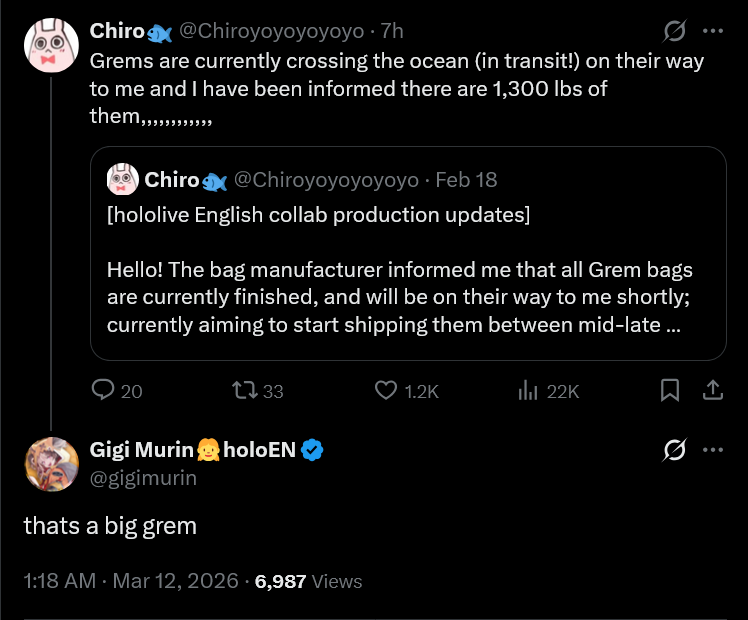View analytics icon showing 22K views
The image size is (748, 620).
point(528,390)
